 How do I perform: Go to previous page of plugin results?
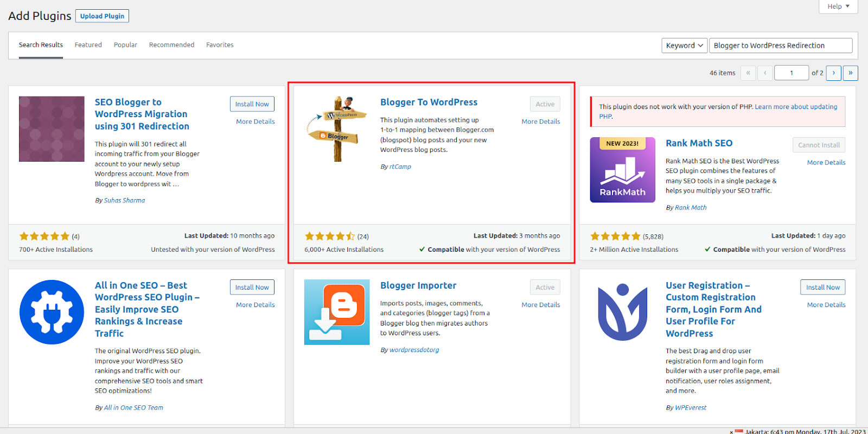pyautogui.click(x=765, y=73)
